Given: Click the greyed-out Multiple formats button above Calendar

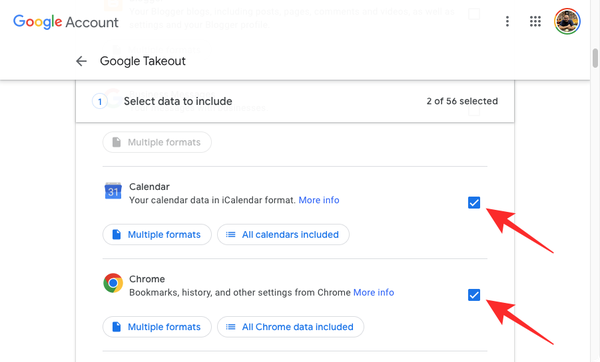Looking at the screenshot, I should click(x=157, y=142).
